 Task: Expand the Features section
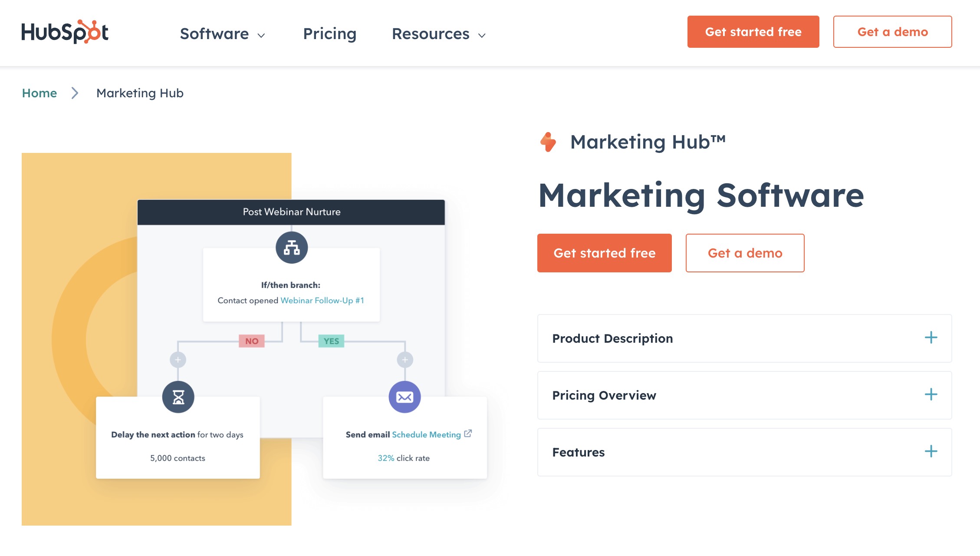pos(931,452)
